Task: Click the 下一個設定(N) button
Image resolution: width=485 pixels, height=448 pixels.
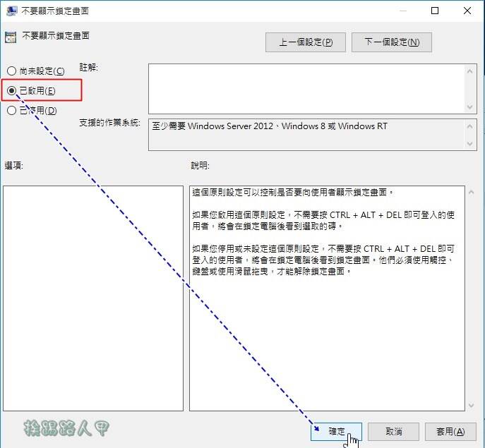Action: [x=392, y=42]
